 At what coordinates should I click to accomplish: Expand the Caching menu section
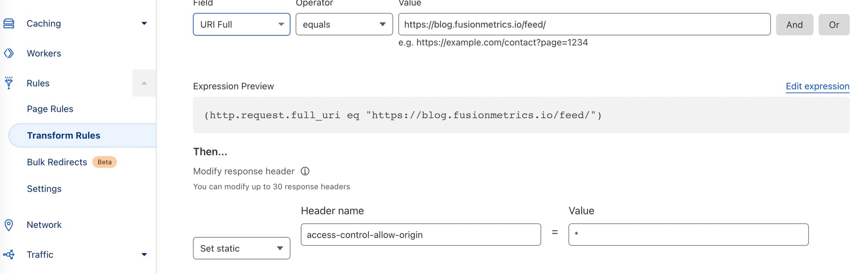[144, 24]
